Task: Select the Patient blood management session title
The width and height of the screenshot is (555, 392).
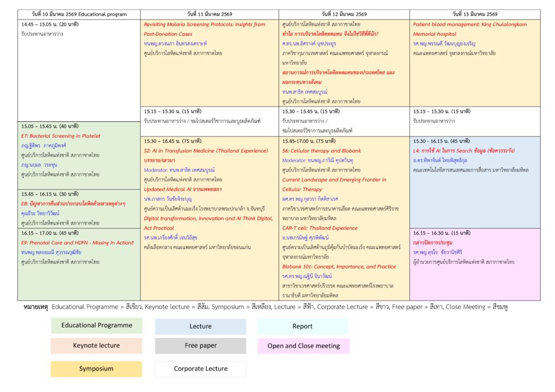Action: coord(470,24)
